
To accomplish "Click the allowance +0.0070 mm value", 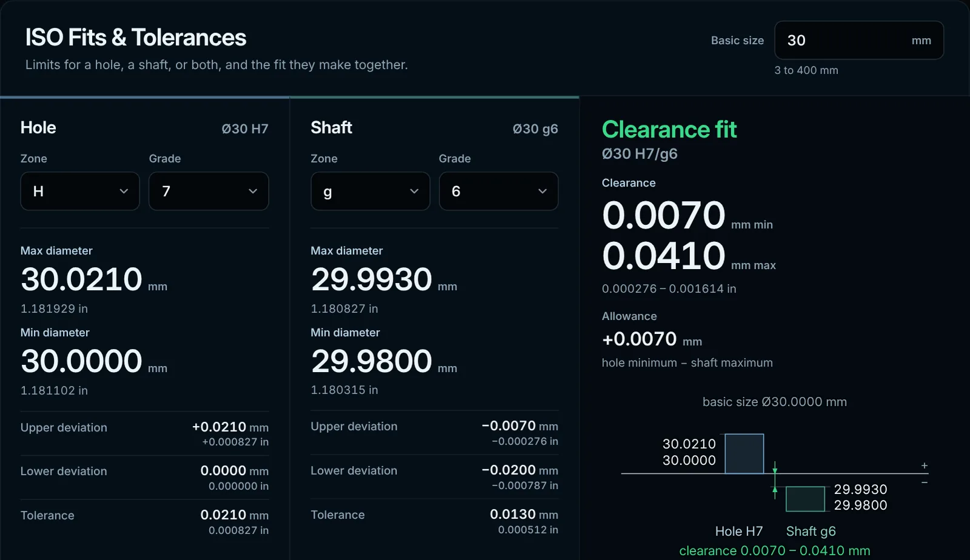I will pyautogui.click(x=652, y=339).
